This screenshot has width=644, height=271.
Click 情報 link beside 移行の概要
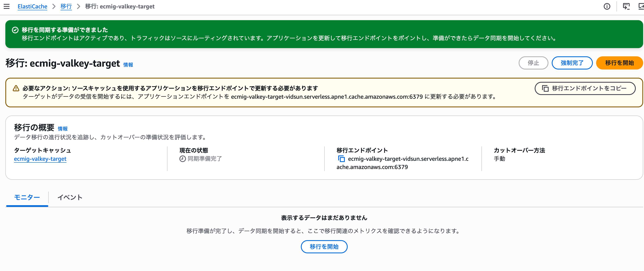(x=62, y=129)
